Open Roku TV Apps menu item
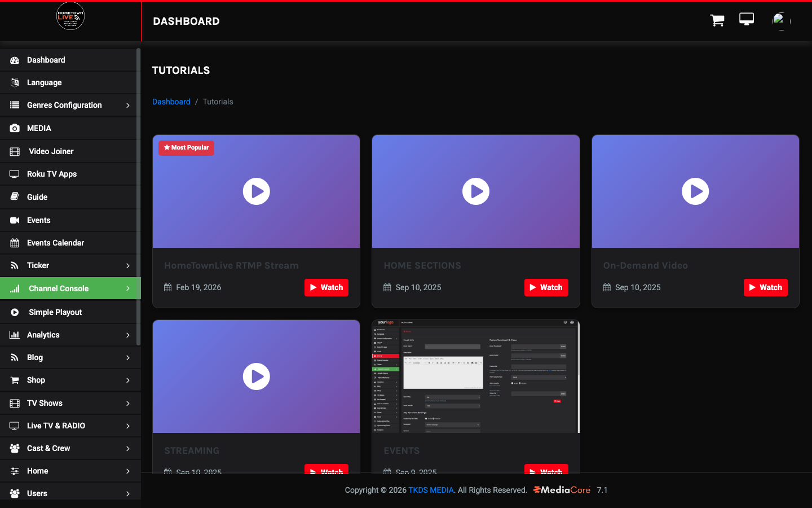The image size is (812, 508). tap(68, 174)
